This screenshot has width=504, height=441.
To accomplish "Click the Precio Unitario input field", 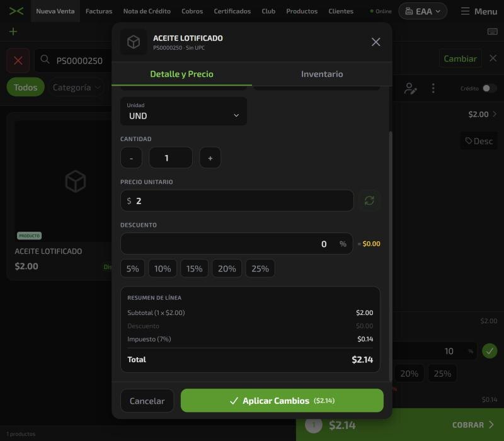I will pyautogui.click(x=237, y=200).
